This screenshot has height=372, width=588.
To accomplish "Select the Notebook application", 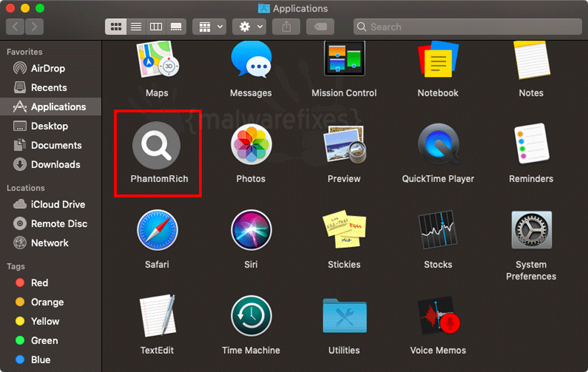I will (x=438, y=59).
